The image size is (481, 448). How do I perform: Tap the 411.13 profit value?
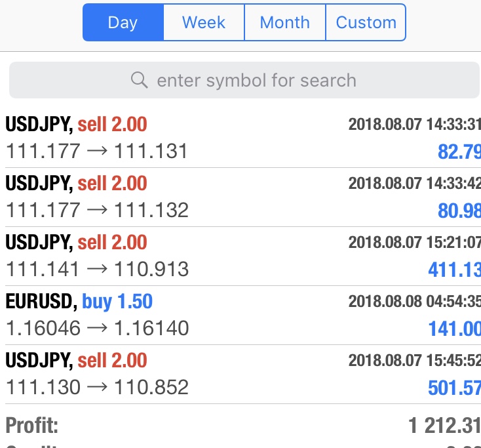tap(454, 270)
